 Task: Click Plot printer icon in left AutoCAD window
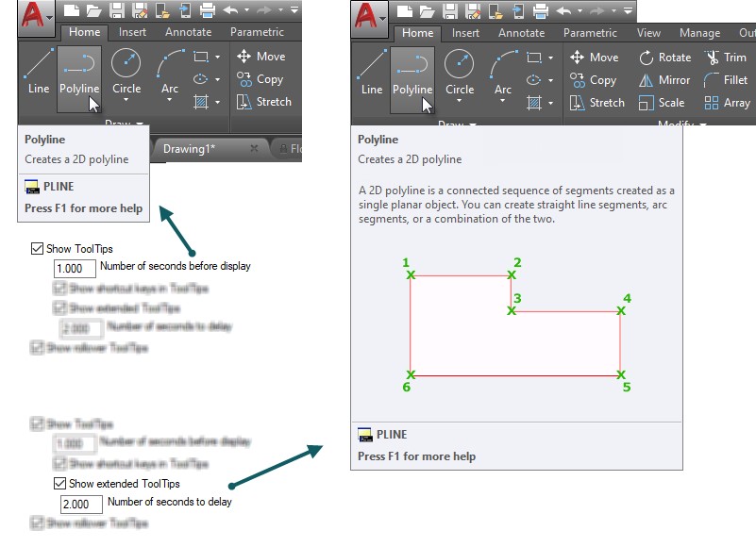208,10
